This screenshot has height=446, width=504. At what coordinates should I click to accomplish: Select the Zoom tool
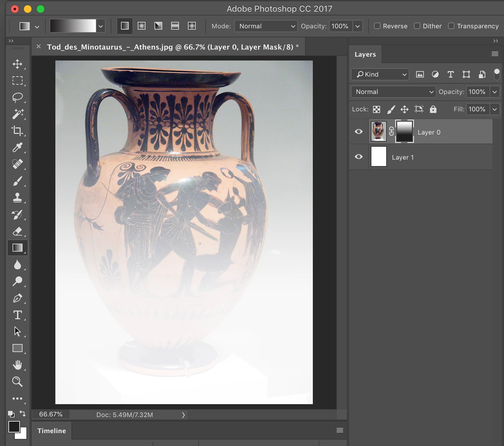[17, 382]
